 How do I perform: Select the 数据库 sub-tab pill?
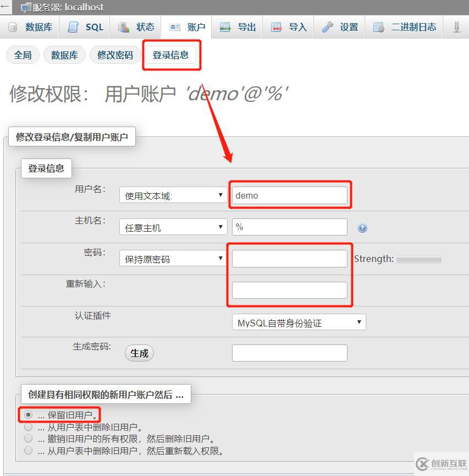[x=64, y=55]
